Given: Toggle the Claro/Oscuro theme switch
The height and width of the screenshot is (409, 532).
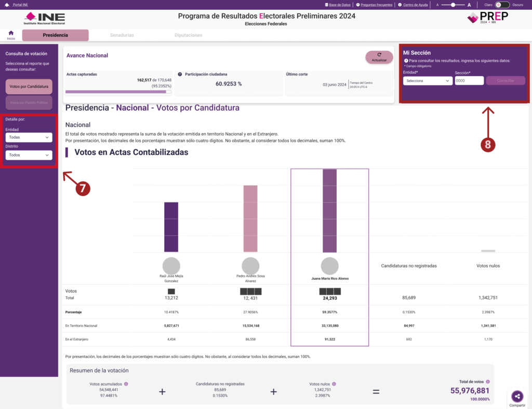Looking at the screenshot, I should (x=501, y=5).
